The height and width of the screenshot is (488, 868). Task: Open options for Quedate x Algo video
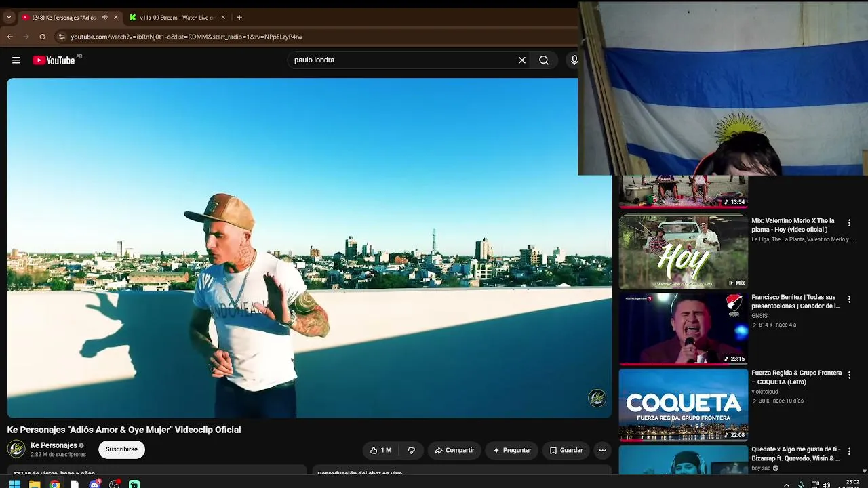tap(849, 451)
